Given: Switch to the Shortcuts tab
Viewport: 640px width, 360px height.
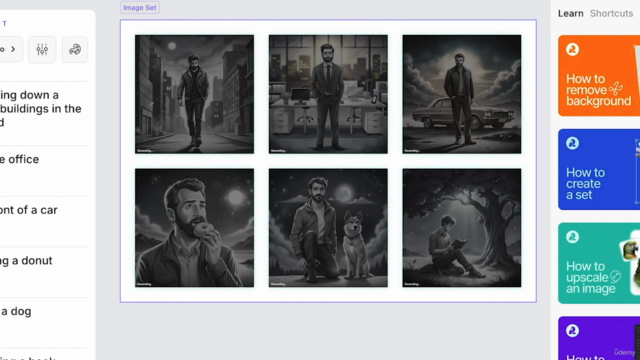Looking at the screenshot, I should tap(611, 13).
